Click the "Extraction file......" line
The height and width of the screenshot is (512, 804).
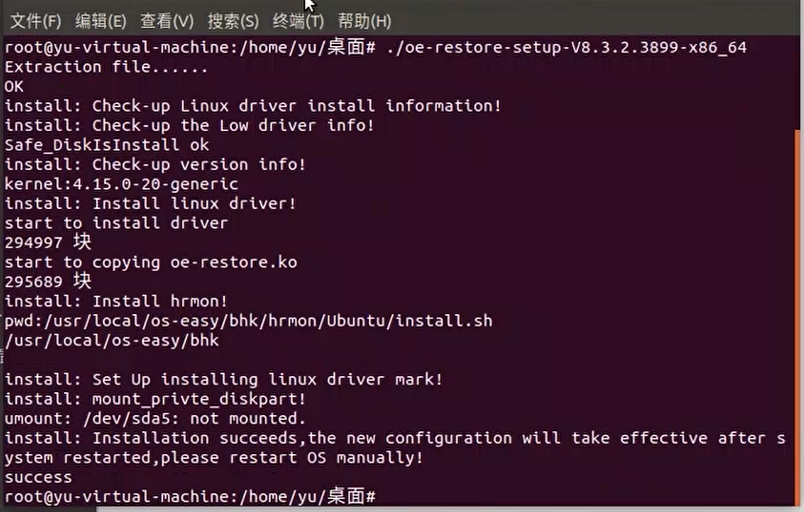coord(106,67)
